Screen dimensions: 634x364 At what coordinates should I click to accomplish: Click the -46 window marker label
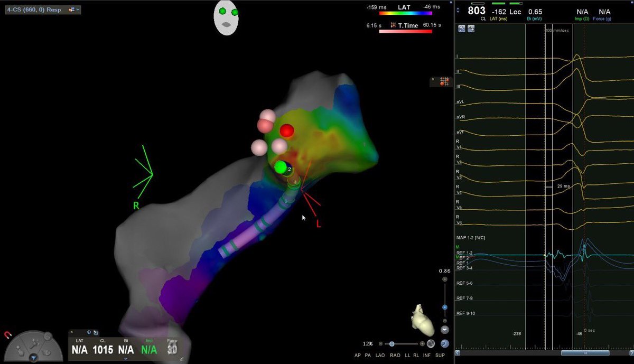click(579, 334)
